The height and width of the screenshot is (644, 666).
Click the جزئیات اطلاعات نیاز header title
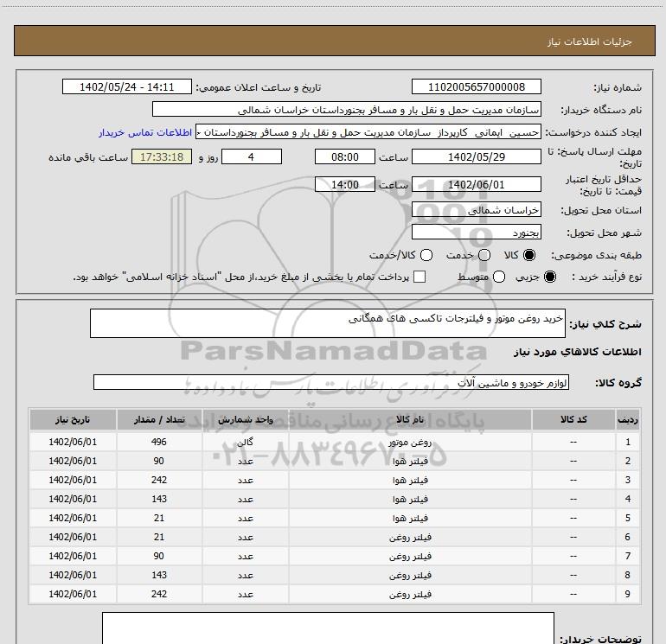pyautogui.click(x=590, y=41)
